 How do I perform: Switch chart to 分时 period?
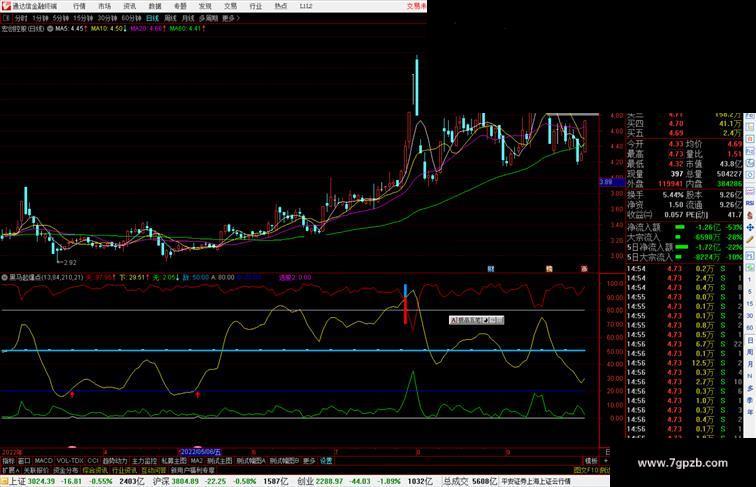[21, 18]
